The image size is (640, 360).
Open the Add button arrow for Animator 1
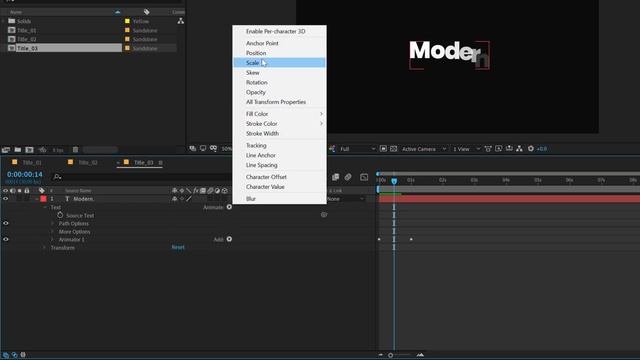tap(229, 239)
